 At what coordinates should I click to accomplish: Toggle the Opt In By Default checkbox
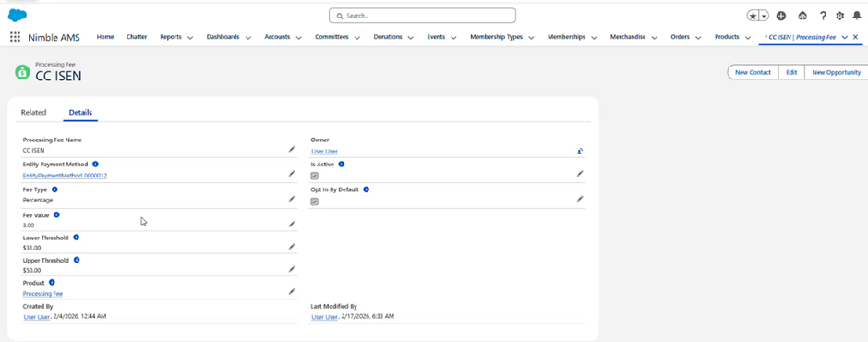[315, 202]
